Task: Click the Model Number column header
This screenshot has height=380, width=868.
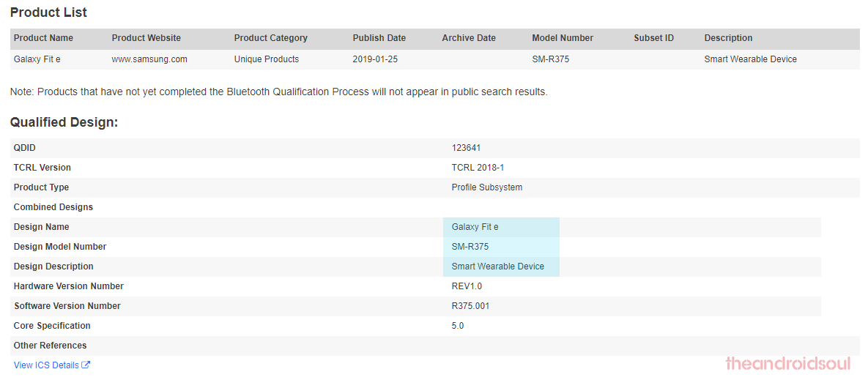Action: [x=563, y=38]
